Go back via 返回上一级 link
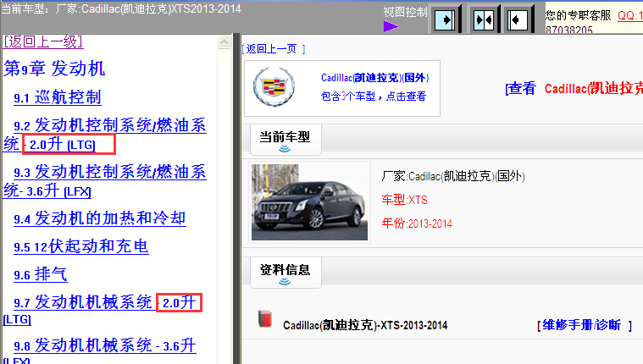This screenshot has height=364, width=643. [x=43, y=41]
